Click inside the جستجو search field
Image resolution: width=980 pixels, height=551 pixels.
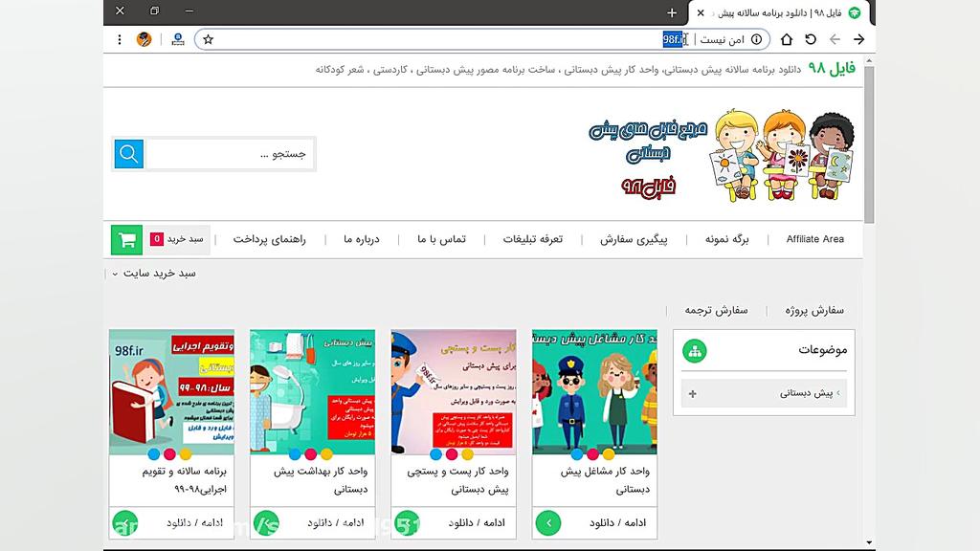point(230,153)
